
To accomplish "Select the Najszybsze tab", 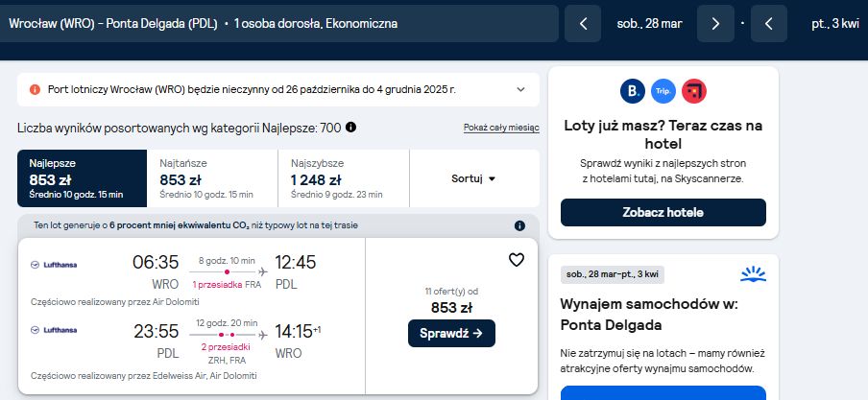I will pos(344,178).
